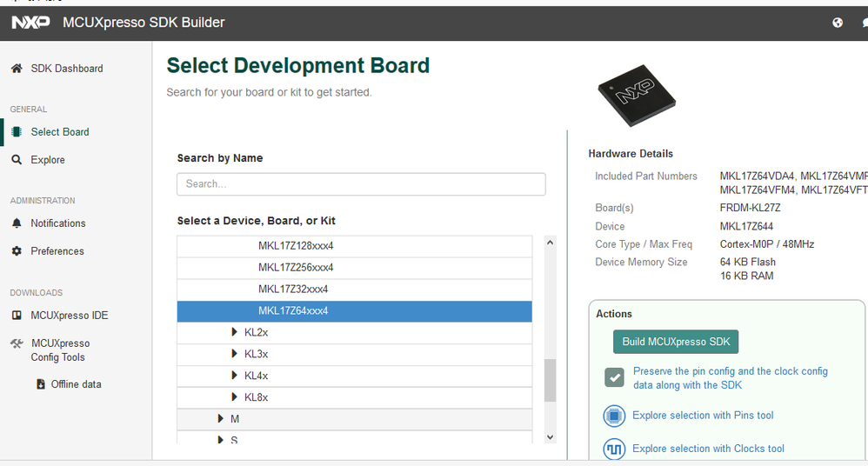868x466 pixels.
Task: Click Cortex-M0P / 48MHz value
Action: point(767,244)
